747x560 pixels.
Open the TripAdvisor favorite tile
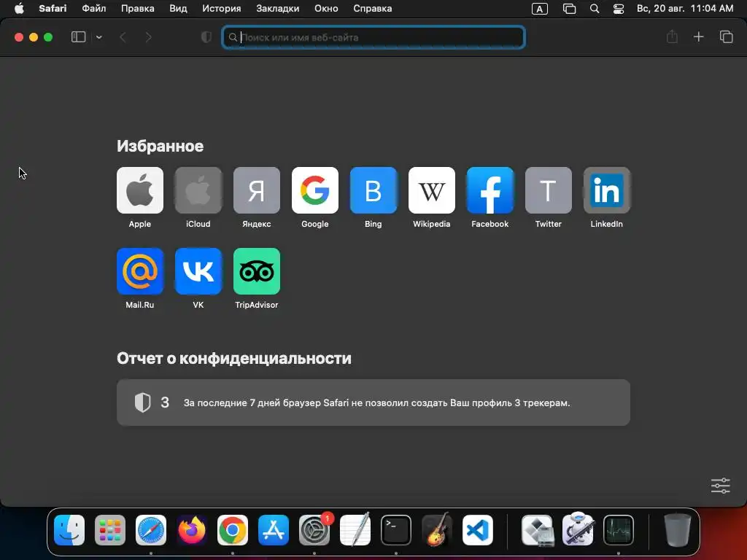256,271
